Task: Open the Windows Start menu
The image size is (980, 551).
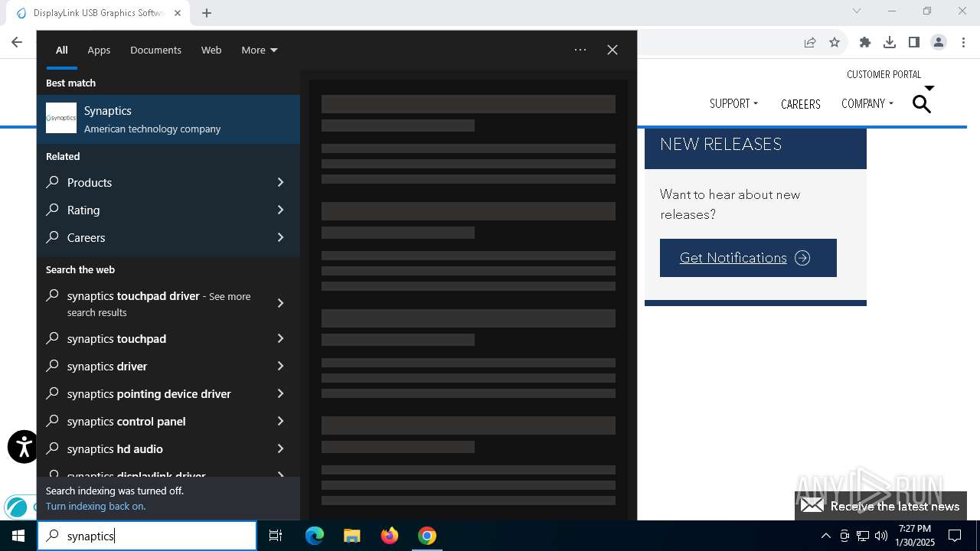Action: pyautogui.click(x=18, y=536)
